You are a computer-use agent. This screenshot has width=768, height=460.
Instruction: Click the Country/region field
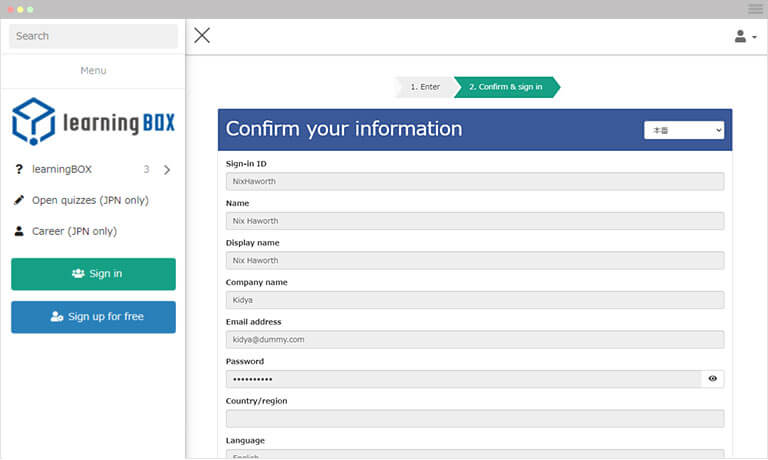pos(475,418)
